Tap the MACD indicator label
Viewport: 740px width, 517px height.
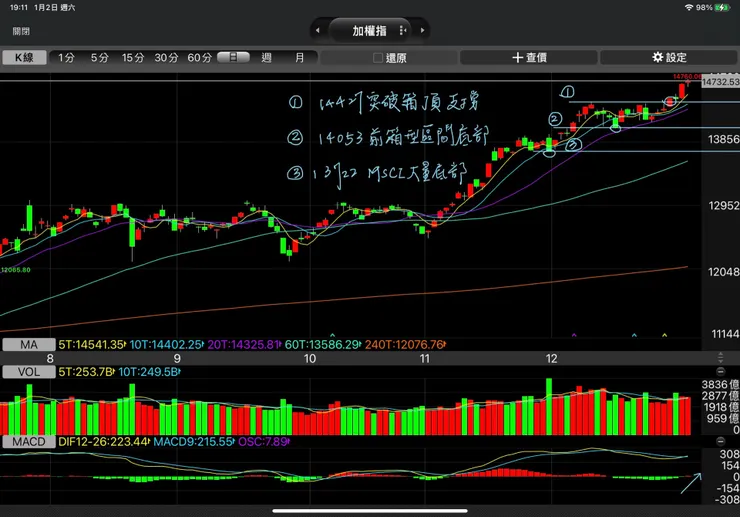pos(29,442)
